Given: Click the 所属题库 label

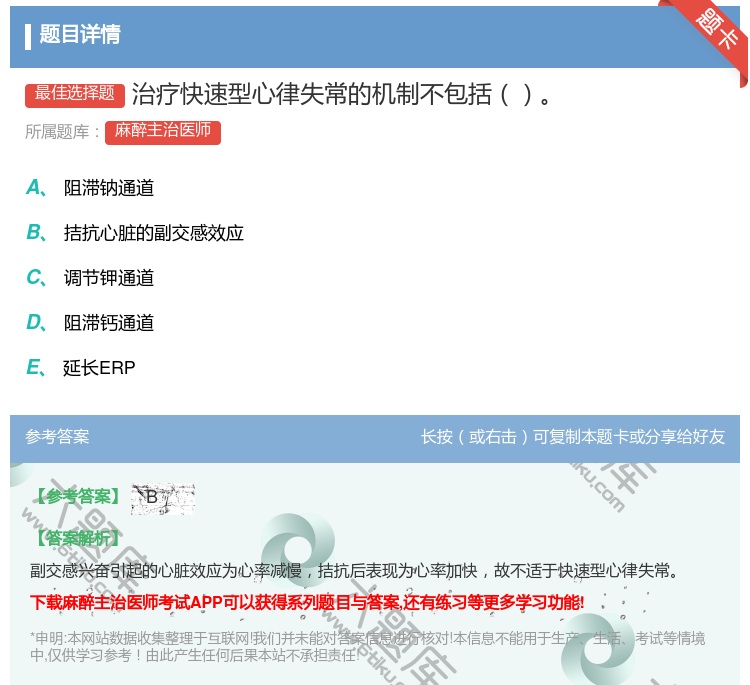Looking at the screenshot, I should pyautogui.click(x=62, y=132).
